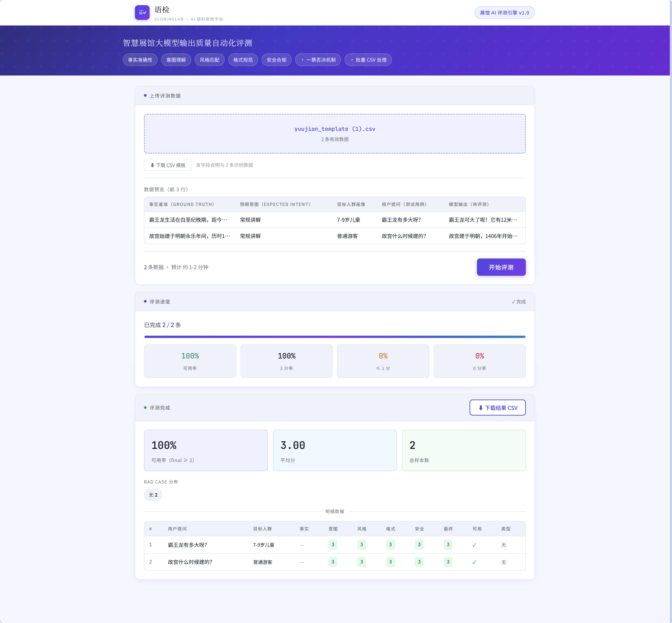Image resolution: width=672 pixels, height=623 pixels.
Task: Click the usable checkmark in row 2
Action: (474, 562)
